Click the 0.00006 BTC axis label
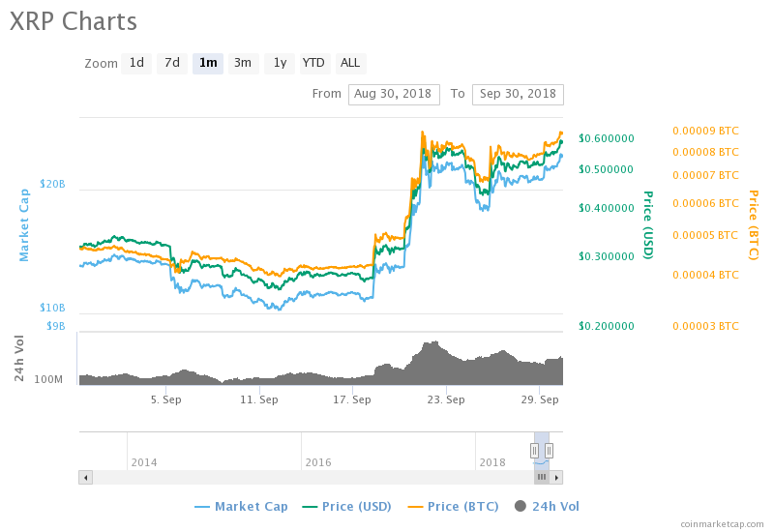The height and width of the screenshot is (532, 774). tap(706, 203)
